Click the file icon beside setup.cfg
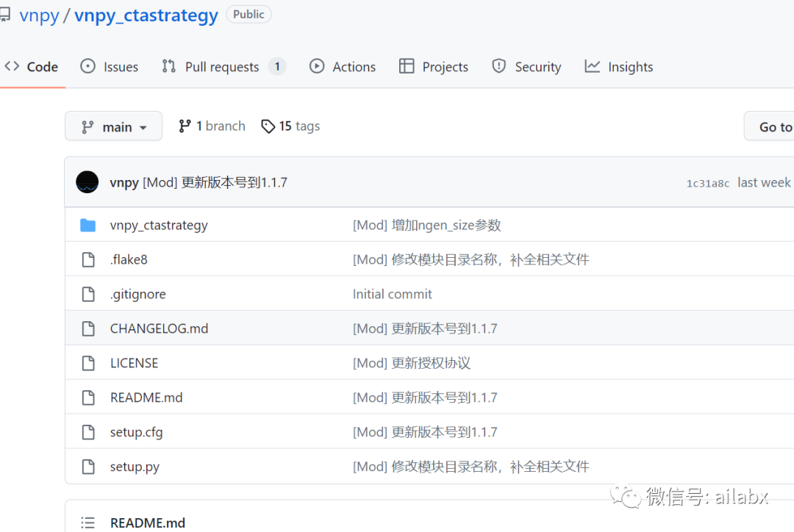The image size is (794, 532). tap(88, 432)
